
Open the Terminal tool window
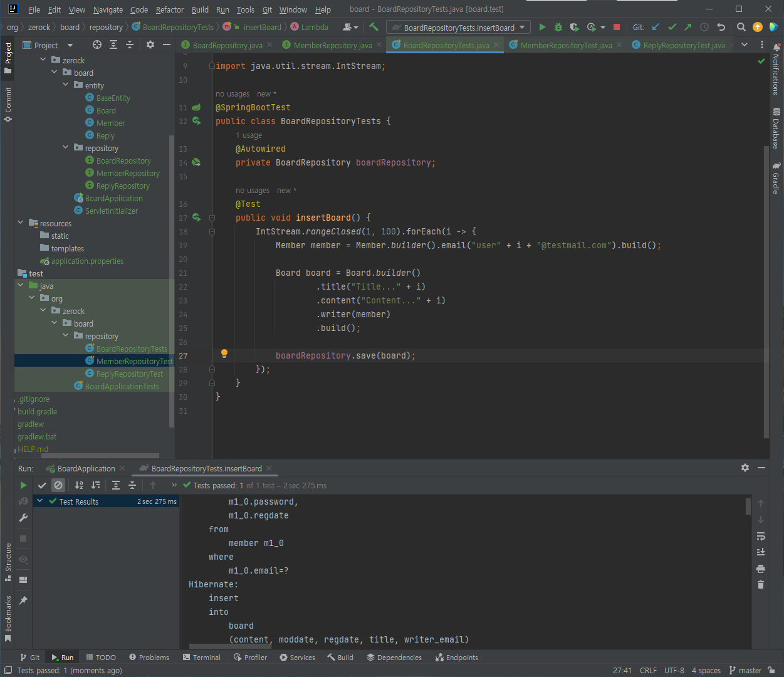pyautogui.click(x=202, y=658)
